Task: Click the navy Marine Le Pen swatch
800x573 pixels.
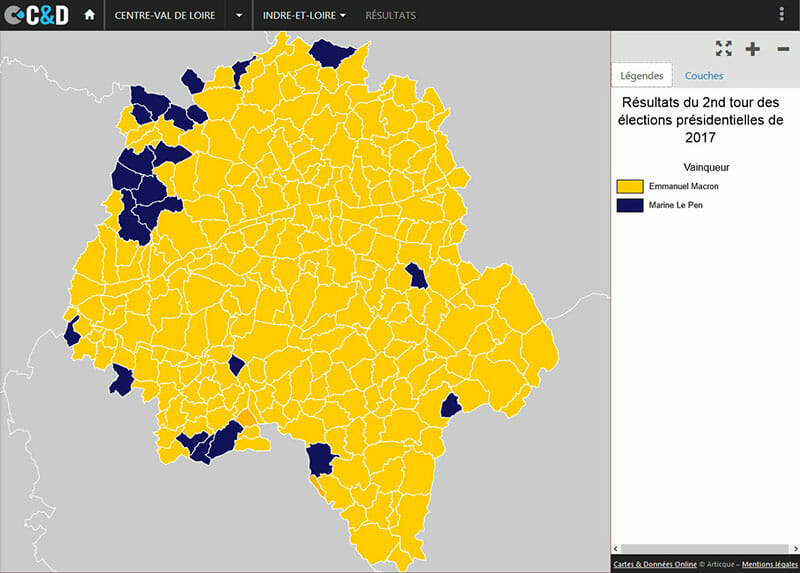Action: tap(629, 205)
